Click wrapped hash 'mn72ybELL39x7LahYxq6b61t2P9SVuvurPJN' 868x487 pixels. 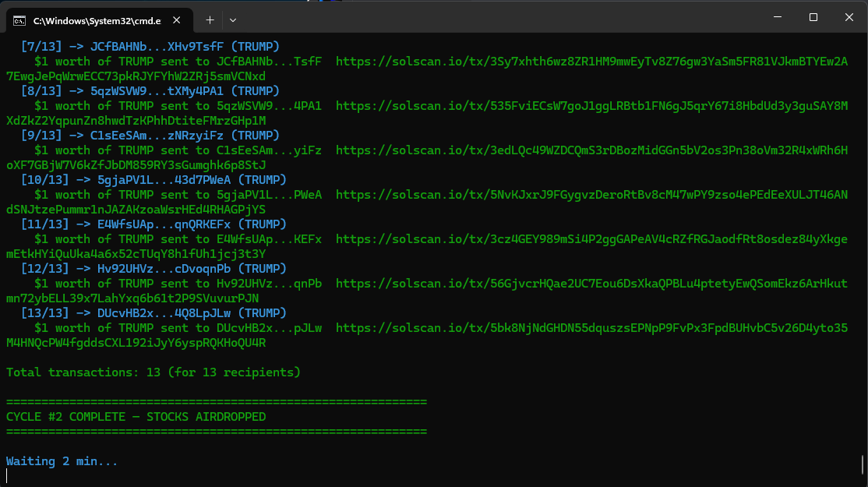tap(132, 298)
